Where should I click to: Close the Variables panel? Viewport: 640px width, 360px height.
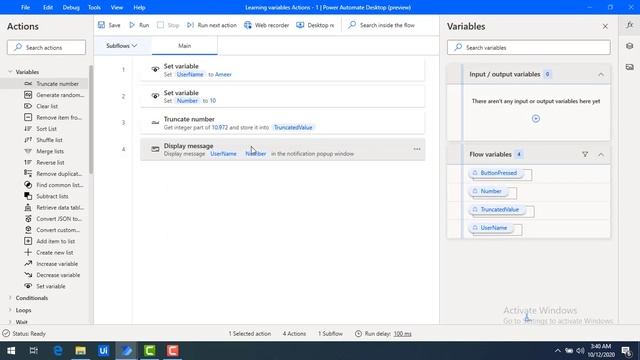(605, 27)
